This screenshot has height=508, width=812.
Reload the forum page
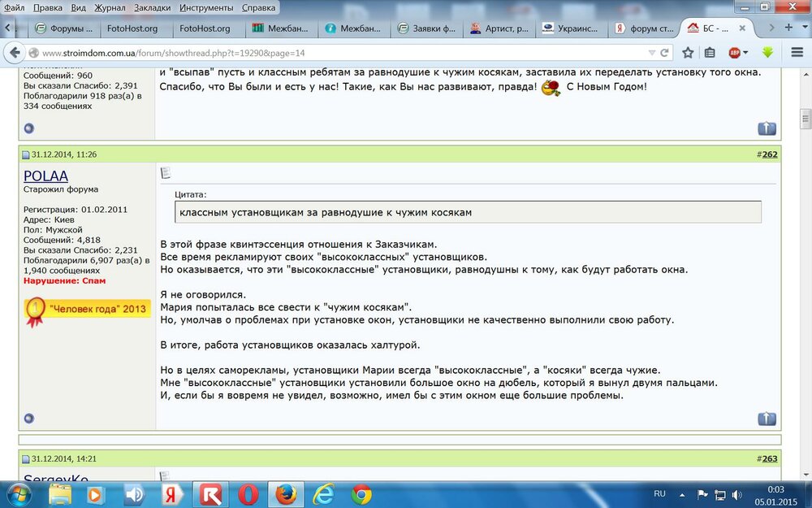664,52
